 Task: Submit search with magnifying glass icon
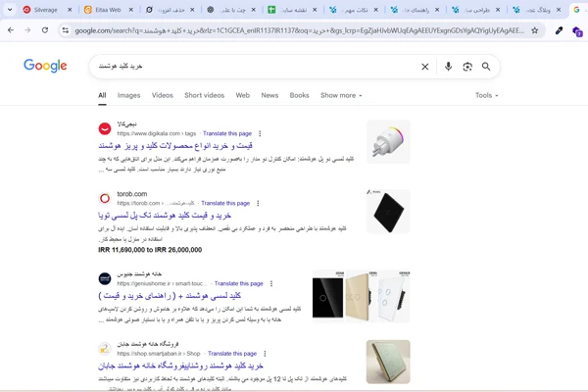[x=486, y=67]
